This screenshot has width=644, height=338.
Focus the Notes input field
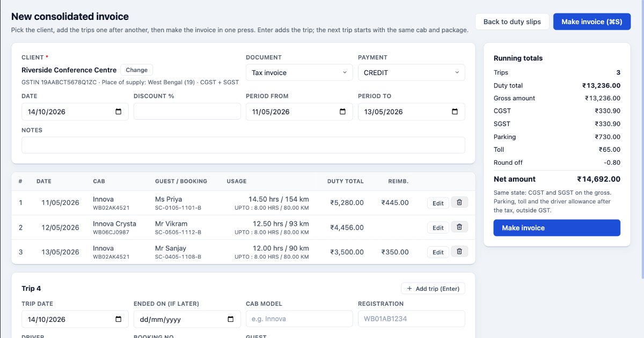pos(243,145)
